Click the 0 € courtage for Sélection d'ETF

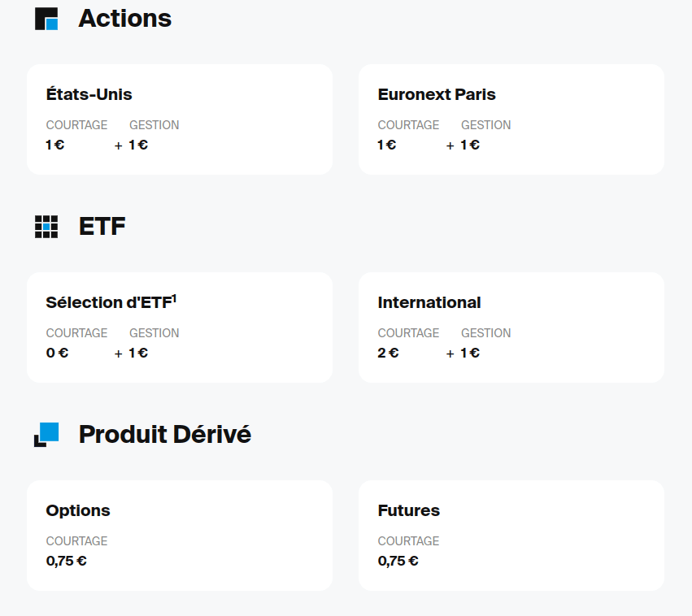click(x=57, y=353)
